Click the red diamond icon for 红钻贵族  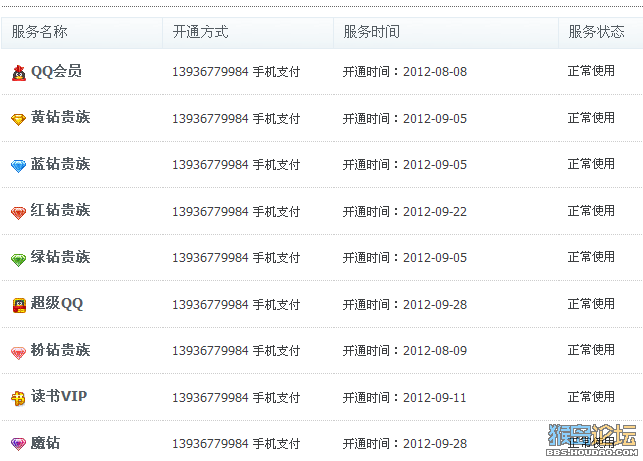[x=18, y=212]
